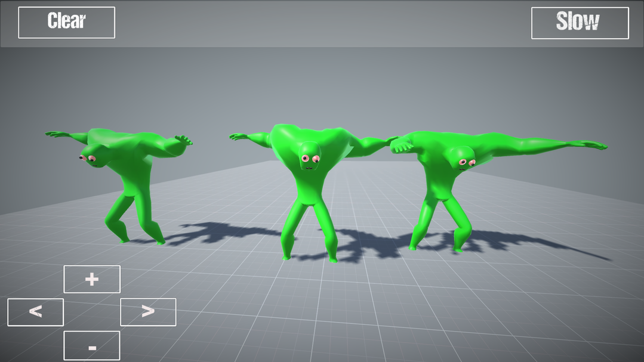Screen dimensions: 644x362
Task: Click the minus button to zoom out
Action: point(92,346)
